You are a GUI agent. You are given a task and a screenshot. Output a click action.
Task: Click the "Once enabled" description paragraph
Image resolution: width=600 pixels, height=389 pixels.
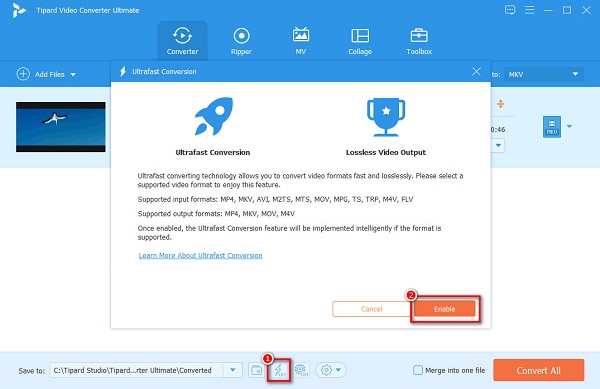tap(289, 233)
